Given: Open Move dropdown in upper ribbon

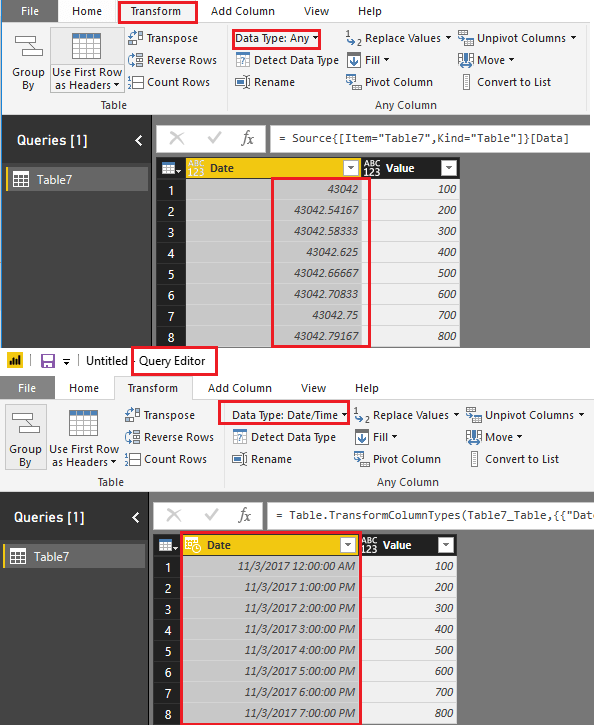Looking at the screenshot, I should point(486,60).
